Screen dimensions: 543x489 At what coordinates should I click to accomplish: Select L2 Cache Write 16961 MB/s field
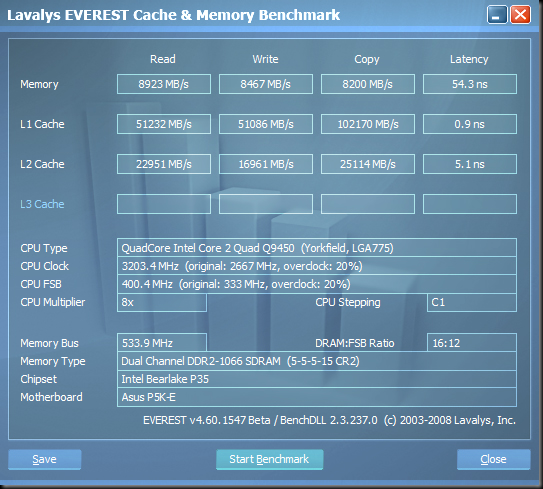266,164
